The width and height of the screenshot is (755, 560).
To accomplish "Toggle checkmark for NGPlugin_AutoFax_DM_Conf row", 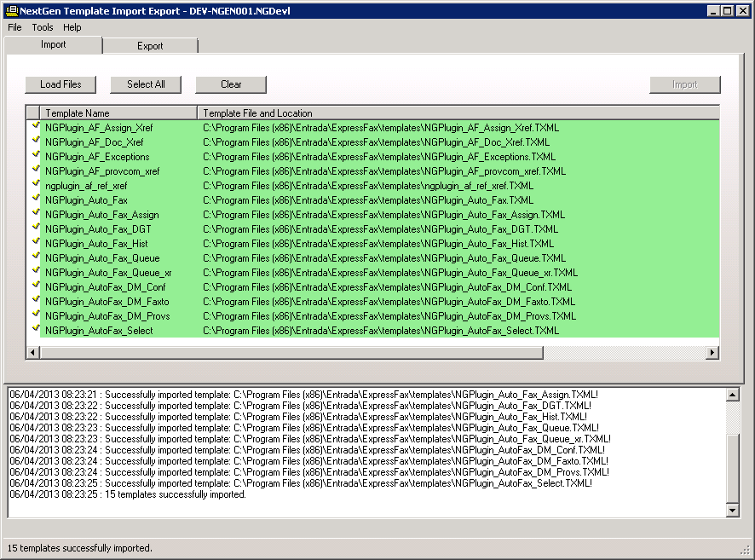I will pyautogui.click(x=35, y=285).
